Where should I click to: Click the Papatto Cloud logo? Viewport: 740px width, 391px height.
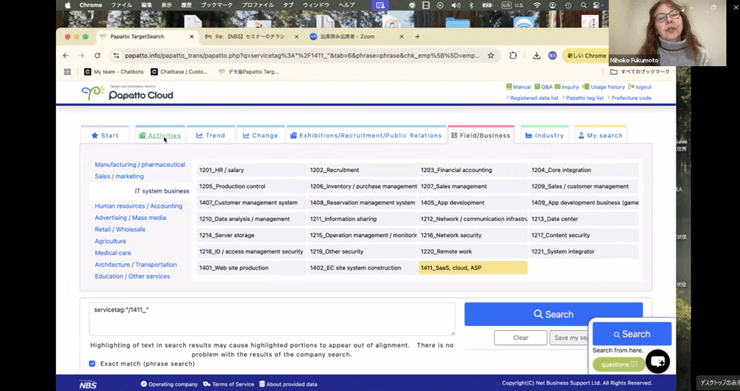(x=127, y=93)
